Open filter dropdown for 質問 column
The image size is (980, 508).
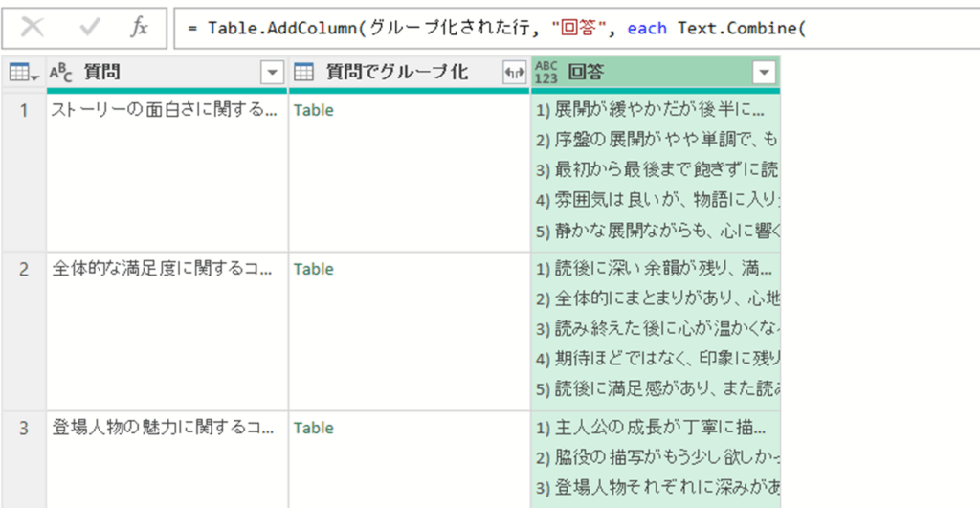point(273,73)
